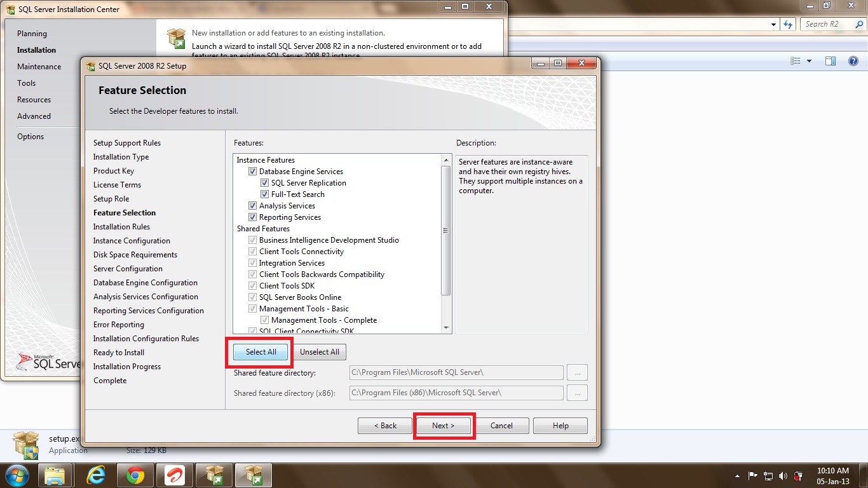The image size is (868, 488).
Task: Click the volume speaker icon in tray
Action: 782,475
